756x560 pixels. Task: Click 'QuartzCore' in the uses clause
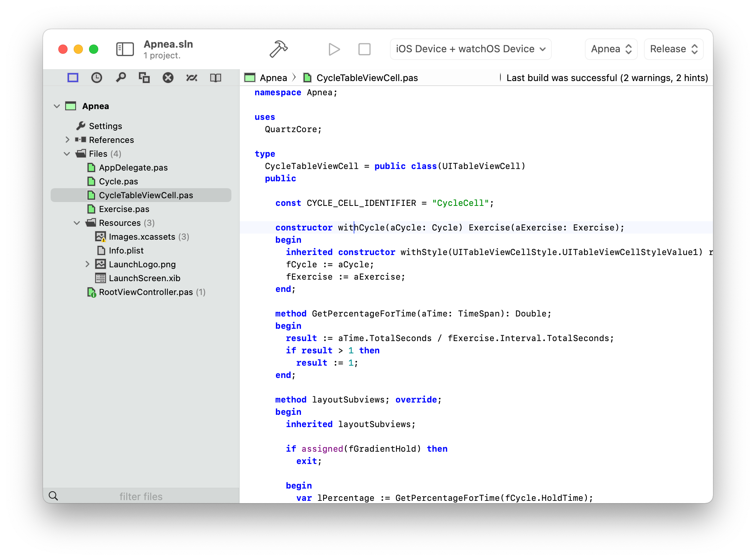[x=291, y=129]
